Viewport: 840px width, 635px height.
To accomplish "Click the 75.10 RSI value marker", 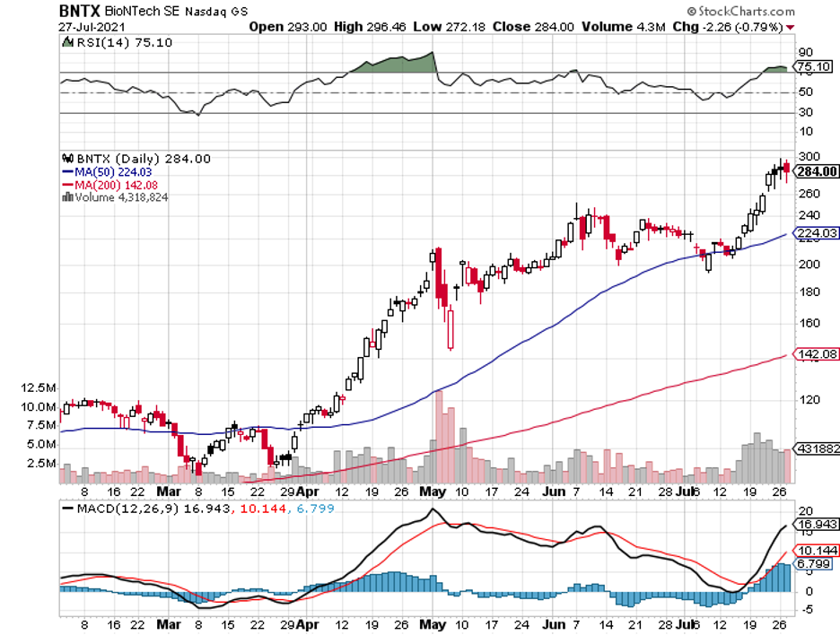I will tap(817, 66).
